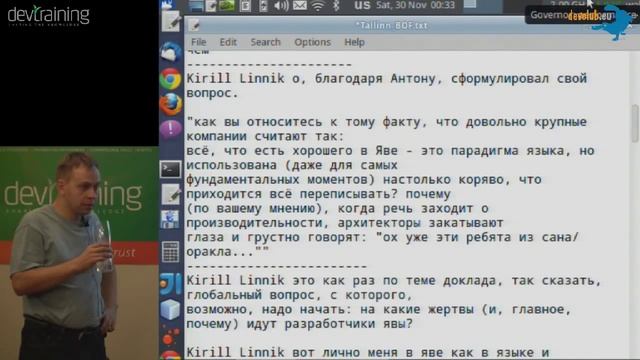Click the small window thumbnail in top panel

pyautogui.click(x=470, y=4)
